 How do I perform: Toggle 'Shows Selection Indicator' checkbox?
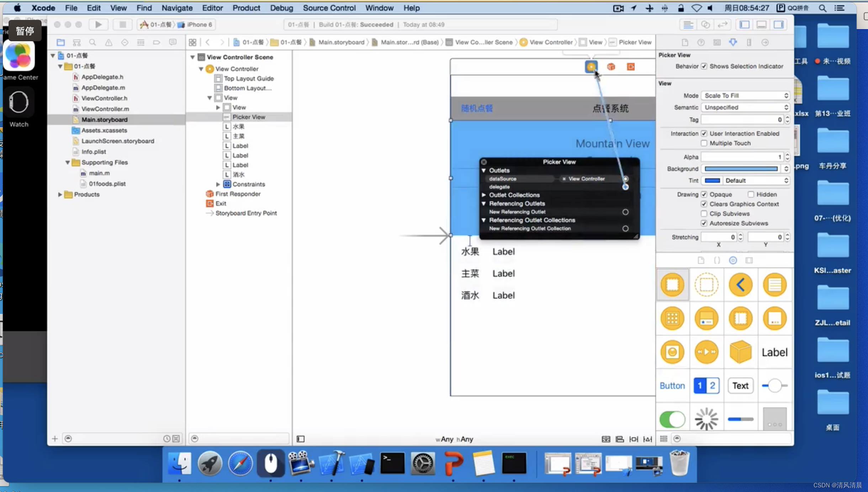[x=704, y=66]
